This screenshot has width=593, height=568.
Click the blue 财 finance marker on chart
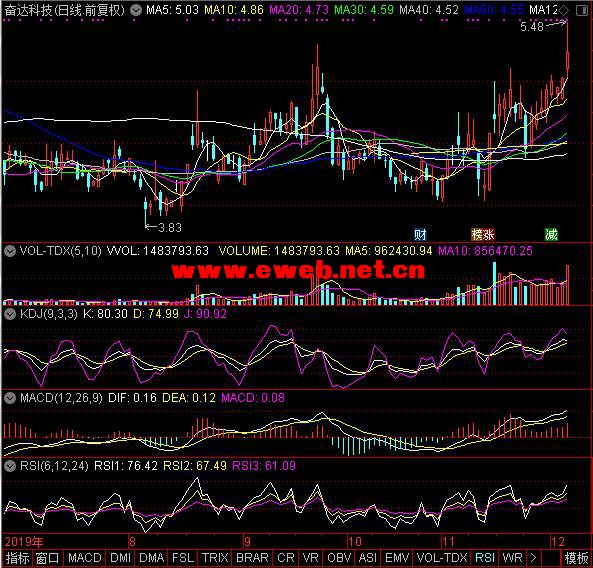coord(420,235)
